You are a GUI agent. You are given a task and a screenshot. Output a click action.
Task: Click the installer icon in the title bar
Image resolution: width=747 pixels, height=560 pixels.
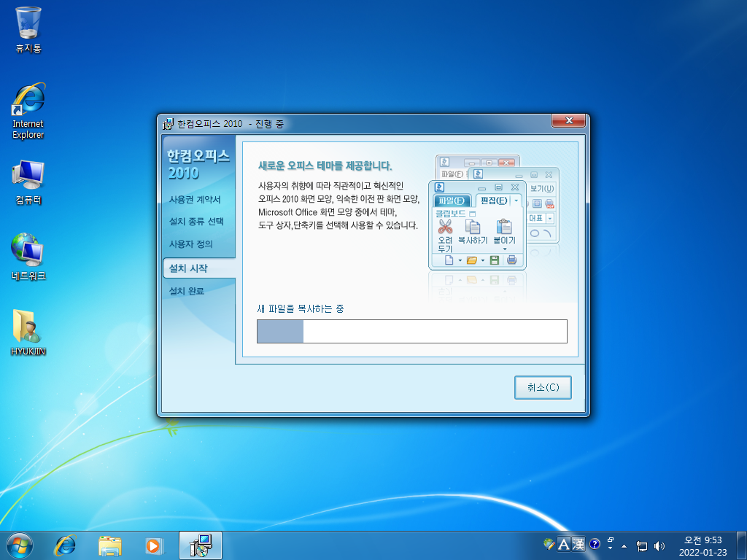(168, 124)
